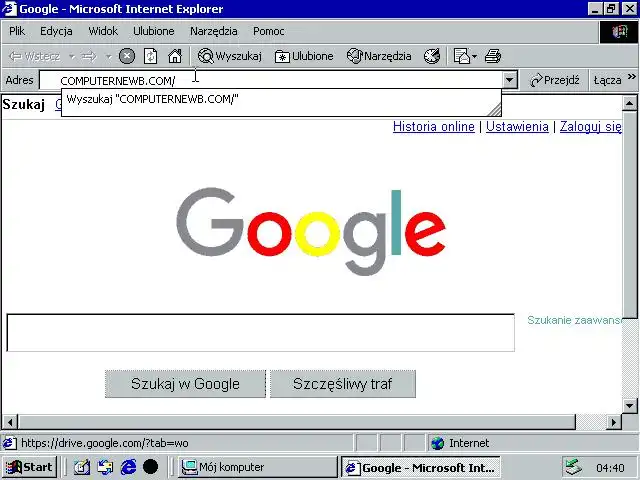This screenshot has height=480, width=640.
Task: Open the Windows Start button
Action: tap(29, 467)
